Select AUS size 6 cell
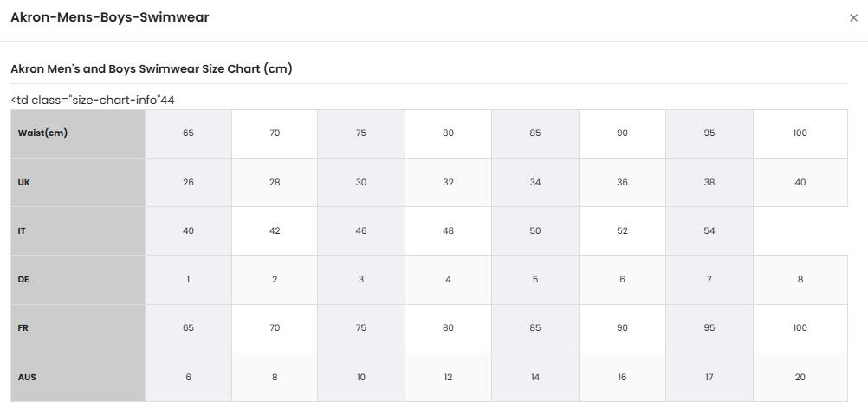Viewport: 868px width, 415px height. tap(188, 378)
